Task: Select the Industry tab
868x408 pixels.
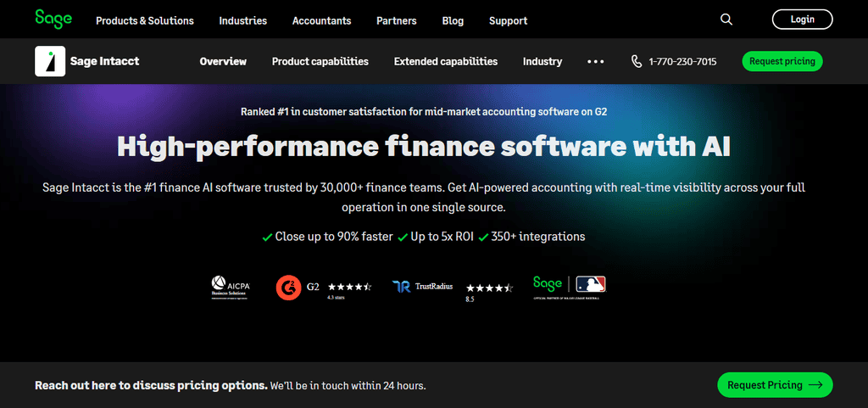Action: [x=542, y=61]
